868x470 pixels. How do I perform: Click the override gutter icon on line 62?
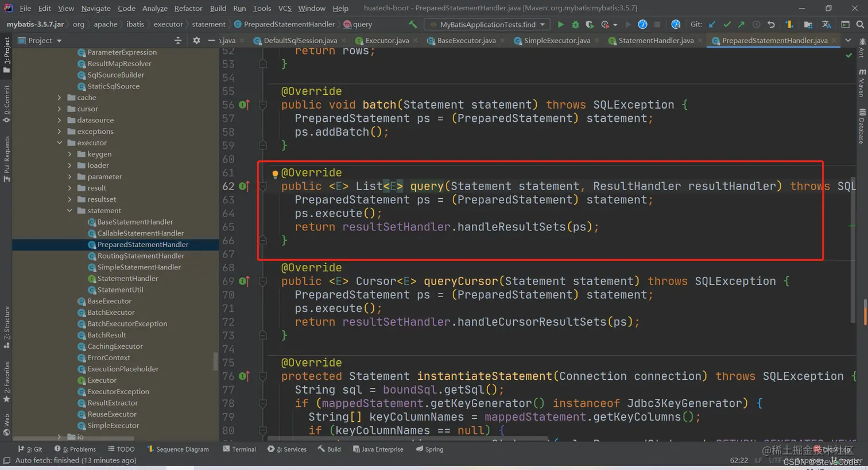243,186
